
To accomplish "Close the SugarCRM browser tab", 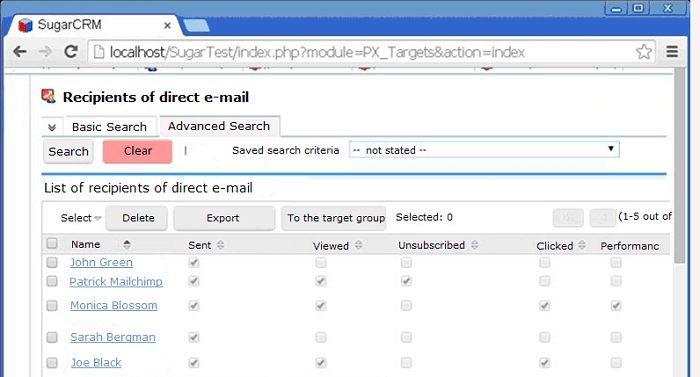I will tap(167, 25).
